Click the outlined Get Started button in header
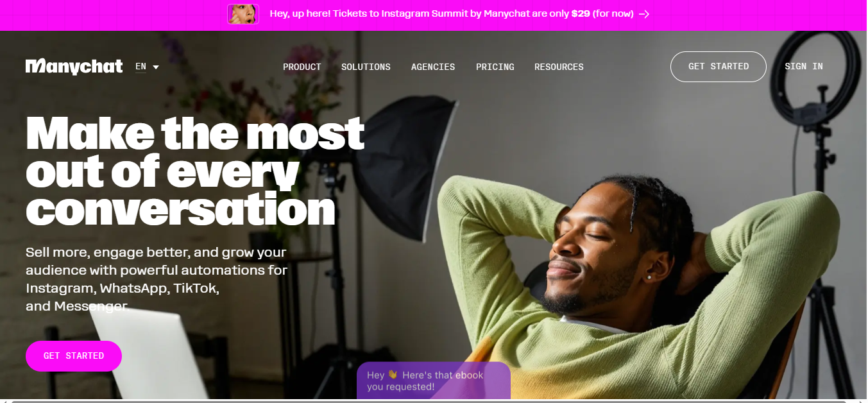The height and width of the screenshot is (403, 868). click(719, 67)
